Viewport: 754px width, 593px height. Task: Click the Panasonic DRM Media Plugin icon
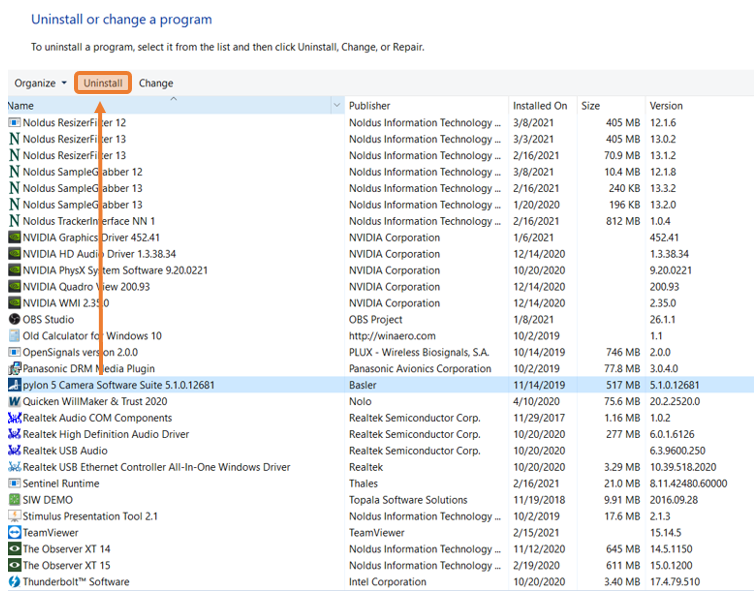[x=14, y=368]
